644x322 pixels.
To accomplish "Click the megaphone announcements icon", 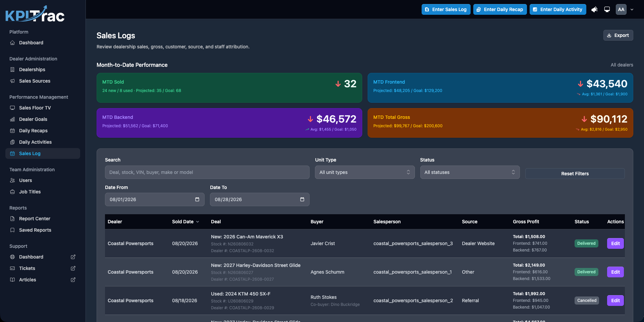I will (594, 9).
